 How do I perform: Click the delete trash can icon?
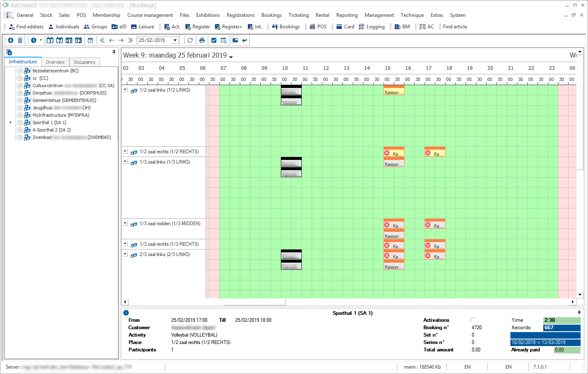point(20,40)
